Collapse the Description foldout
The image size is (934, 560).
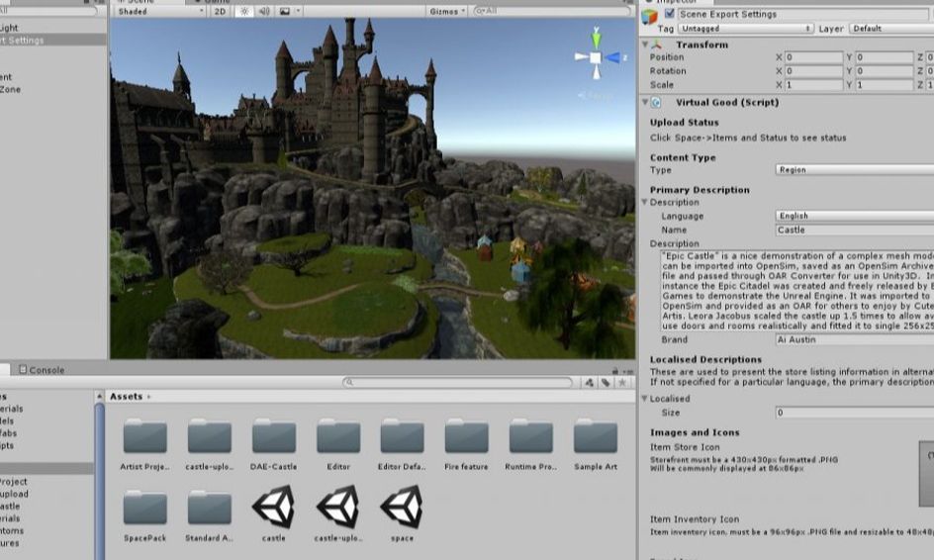point(644,202)
